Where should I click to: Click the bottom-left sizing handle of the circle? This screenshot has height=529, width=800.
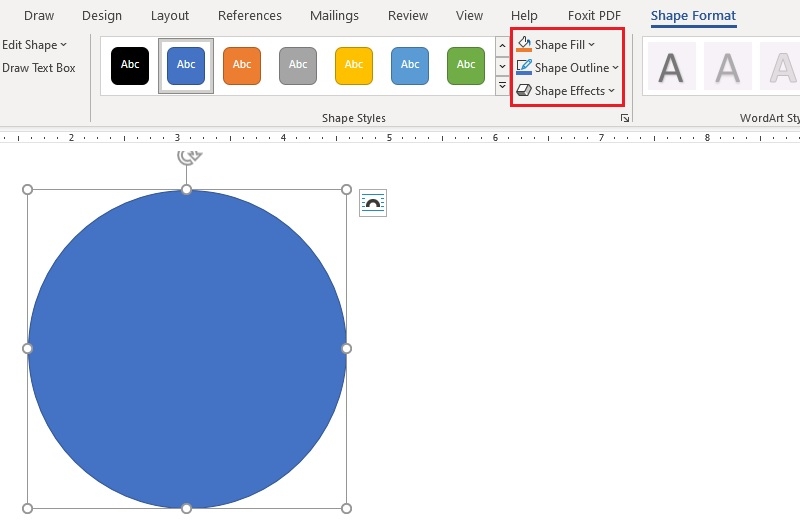tap(28, 509)
